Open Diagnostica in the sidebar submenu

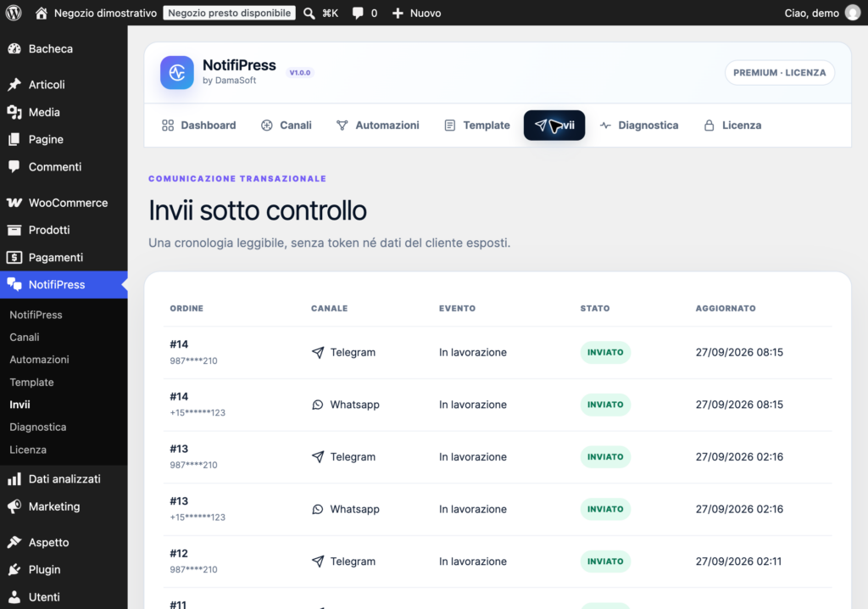(37, 427)
